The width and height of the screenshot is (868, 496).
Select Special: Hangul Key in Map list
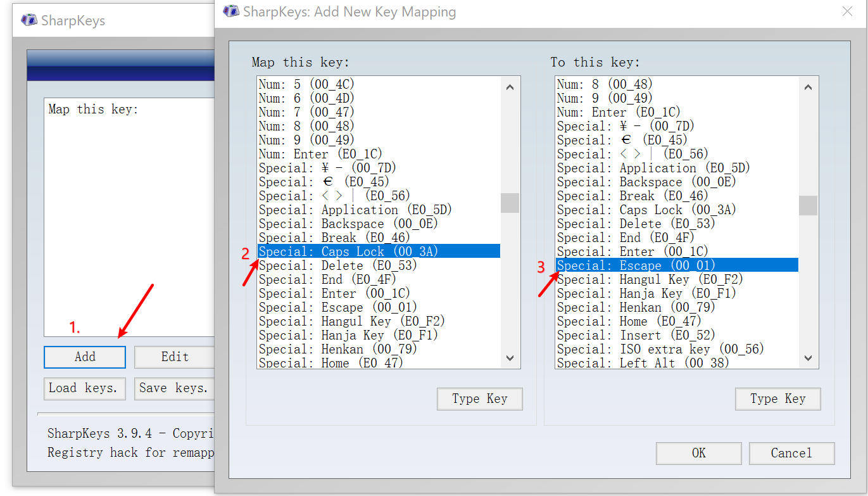click(379, 321)
